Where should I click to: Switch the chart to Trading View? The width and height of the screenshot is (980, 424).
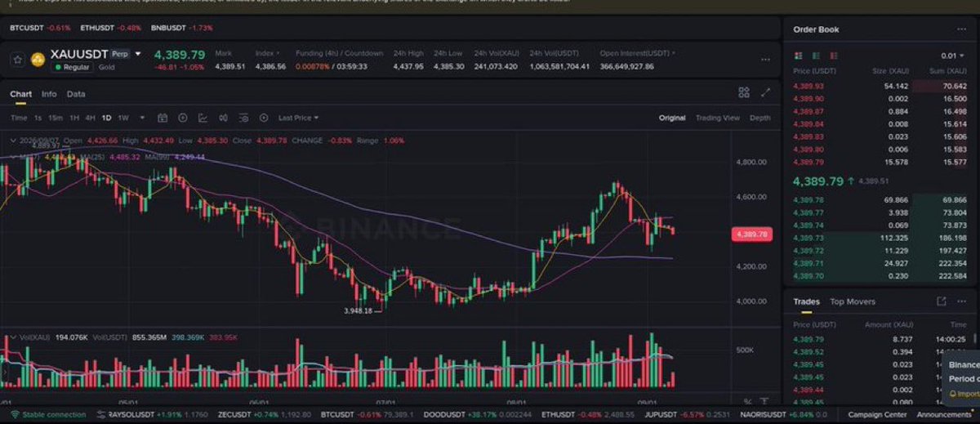(718, 118)
